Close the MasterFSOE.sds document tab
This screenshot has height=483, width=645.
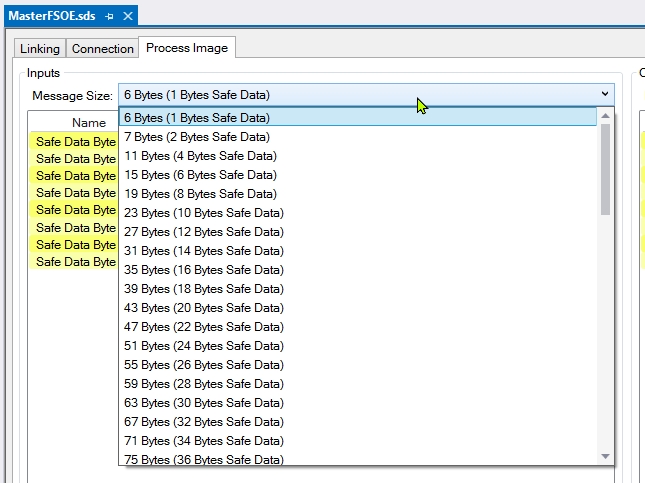(x=127, y=17)
